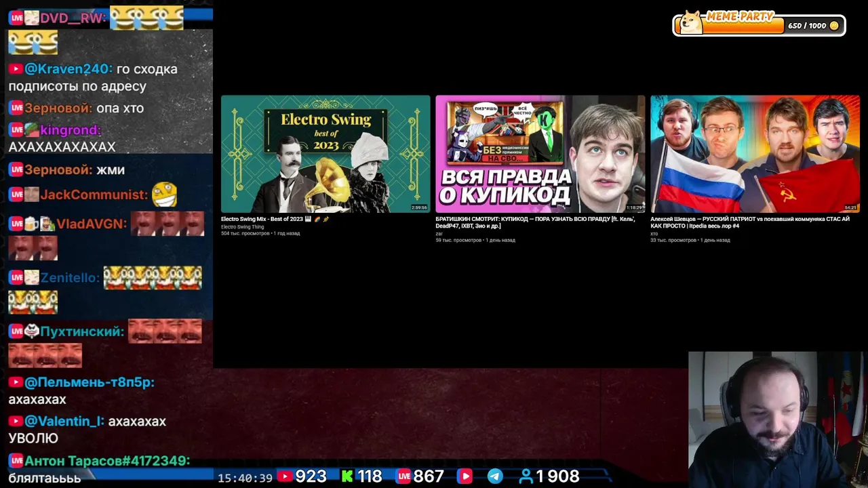Click the username DVD__RW in chat

(x=73, y=18)
